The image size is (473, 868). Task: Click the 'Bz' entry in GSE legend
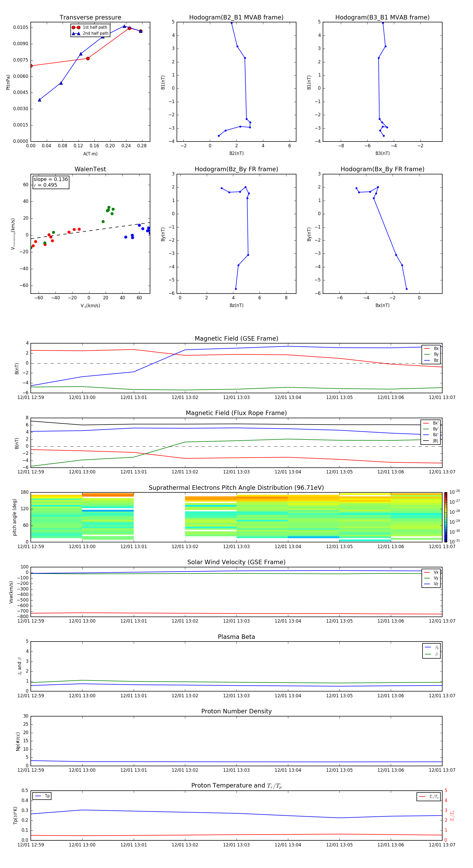[x=431, y=360]
